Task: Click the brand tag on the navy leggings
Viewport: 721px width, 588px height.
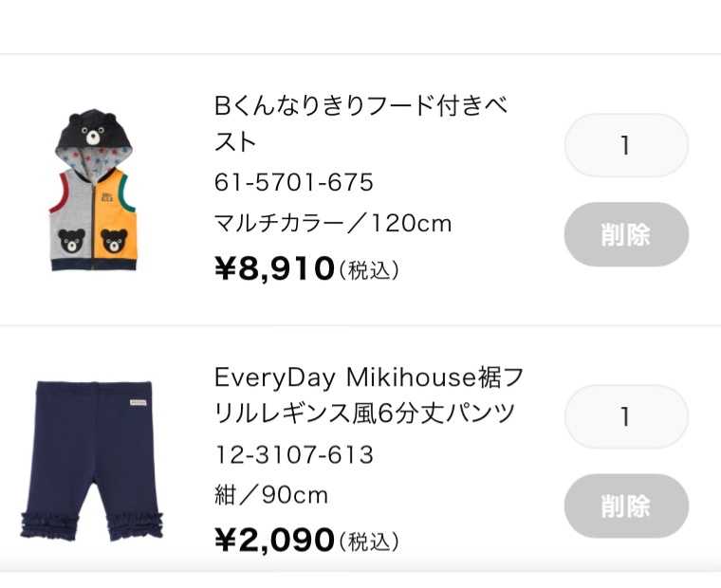Action: (139, 401)
